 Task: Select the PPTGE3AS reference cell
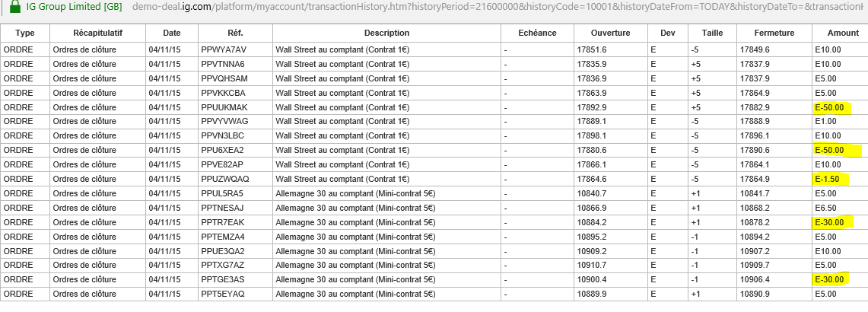224,279
